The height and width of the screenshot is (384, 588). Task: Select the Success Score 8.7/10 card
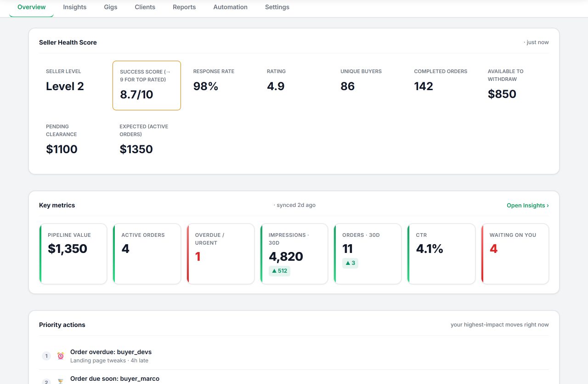tap(147, 86)
